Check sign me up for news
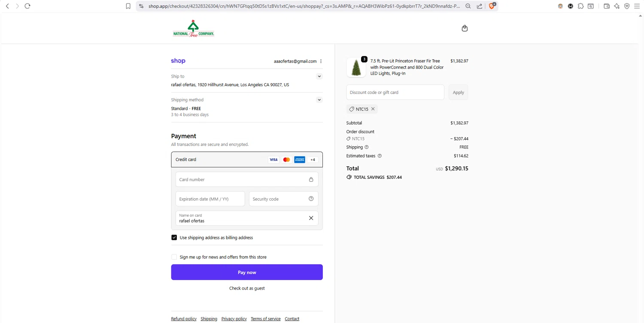The image size is (644, 323). [174, 257]
